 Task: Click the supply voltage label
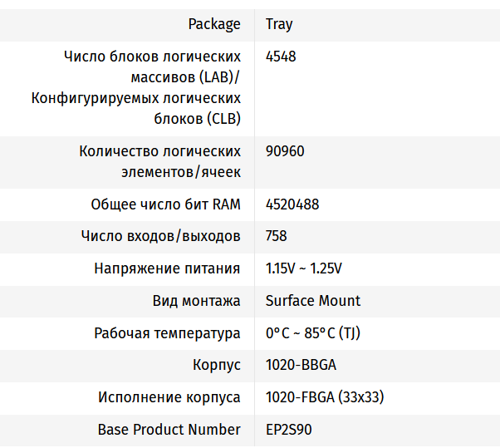tap(167, 268)
